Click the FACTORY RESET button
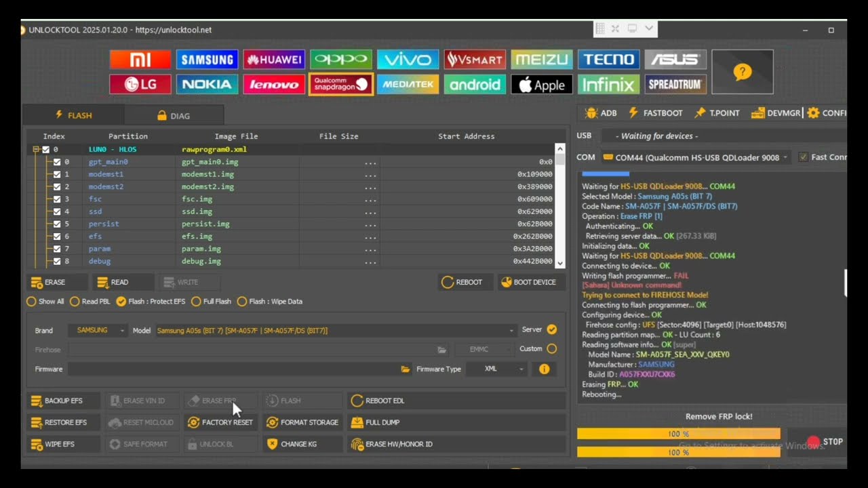The image size is (868, 488). point(220,422)
